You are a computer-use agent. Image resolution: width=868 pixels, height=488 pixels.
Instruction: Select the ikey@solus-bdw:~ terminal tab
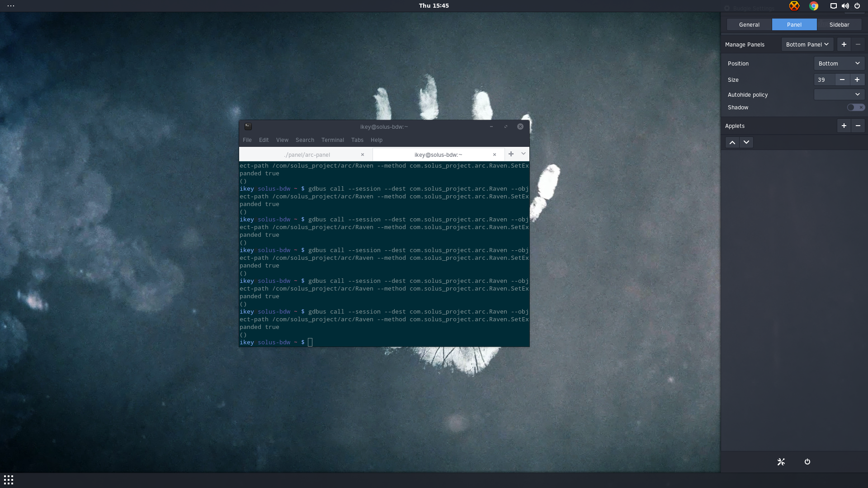(x=439, y=155)
